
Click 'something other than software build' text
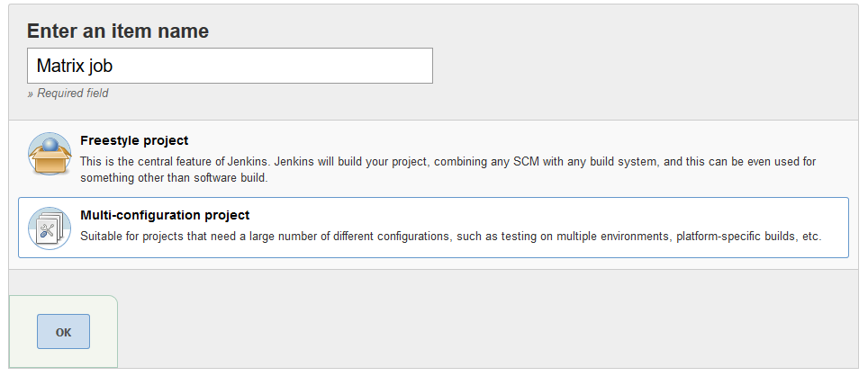[x=172, y=179]
